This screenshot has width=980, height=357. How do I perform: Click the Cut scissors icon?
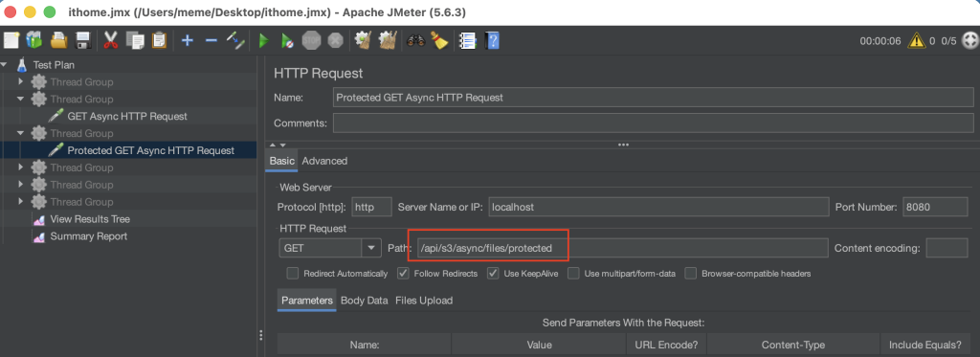(x=111, y=41)
